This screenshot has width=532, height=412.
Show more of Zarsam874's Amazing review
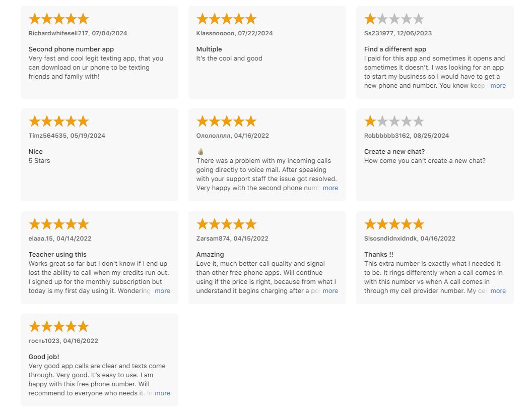[x=330, y=291]
